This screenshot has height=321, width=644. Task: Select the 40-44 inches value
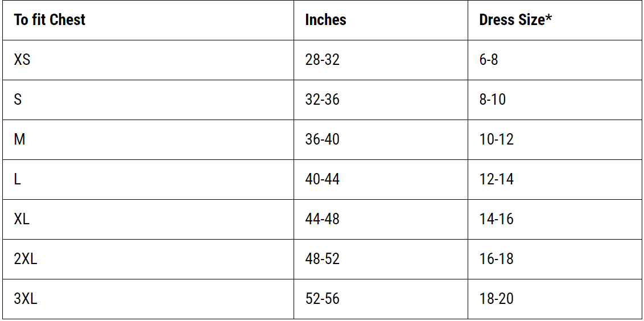click(322, 179)
